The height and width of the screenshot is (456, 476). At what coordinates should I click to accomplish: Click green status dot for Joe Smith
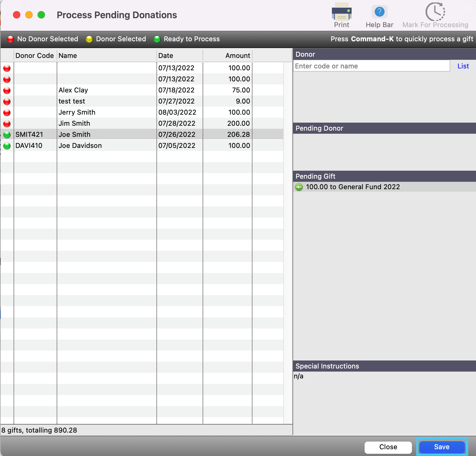[7, 135]
